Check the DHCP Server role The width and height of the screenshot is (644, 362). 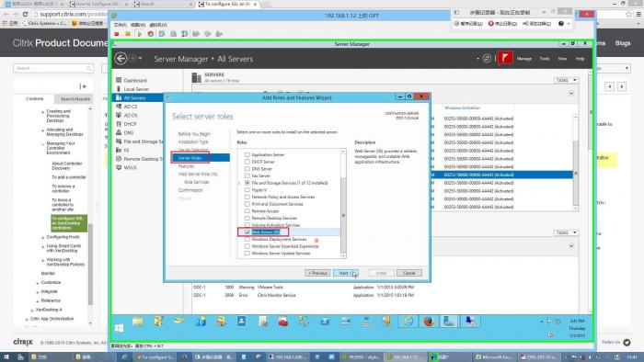click(x=247, y=162)
